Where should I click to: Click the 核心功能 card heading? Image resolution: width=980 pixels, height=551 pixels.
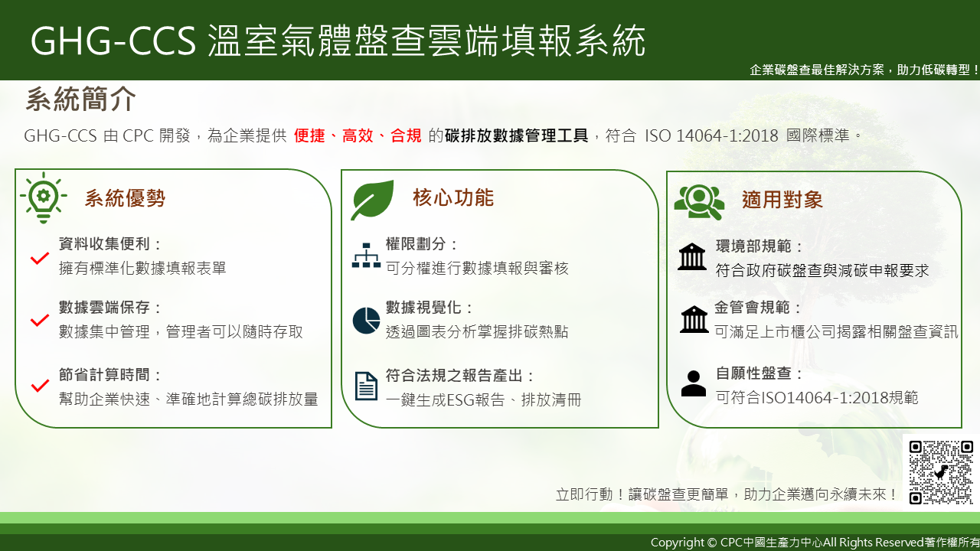(453, 197)
